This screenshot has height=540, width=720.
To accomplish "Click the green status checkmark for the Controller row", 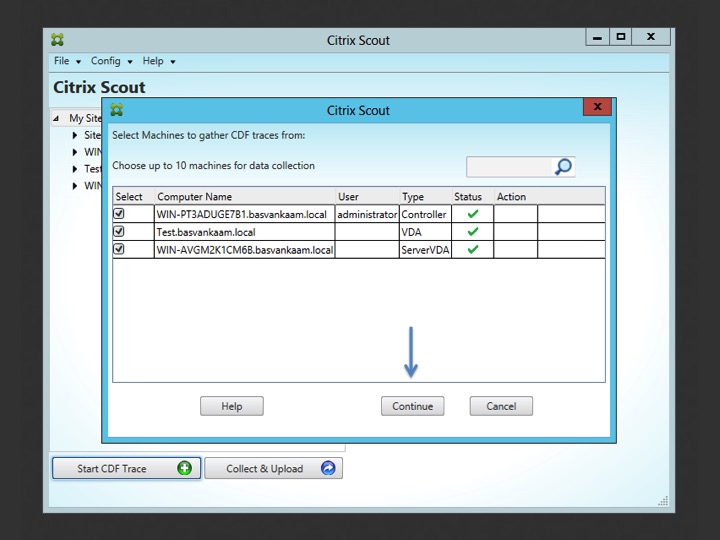I will pyautogui.click(x=472, y=214).
